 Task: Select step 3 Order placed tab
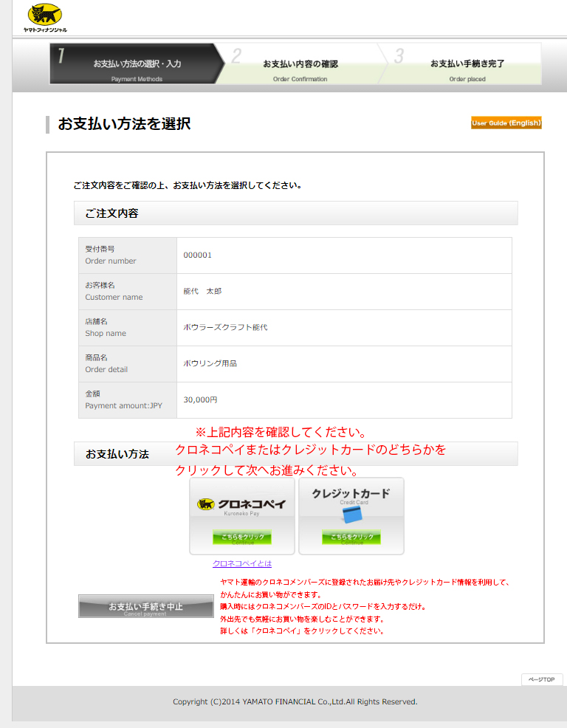coord(462,64)
